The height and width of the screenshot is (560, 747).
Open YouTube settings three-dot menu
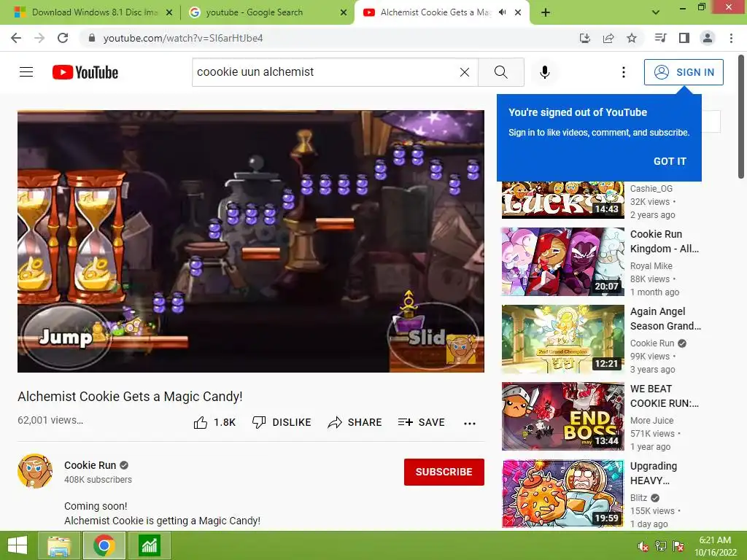(x=623, y=72)
